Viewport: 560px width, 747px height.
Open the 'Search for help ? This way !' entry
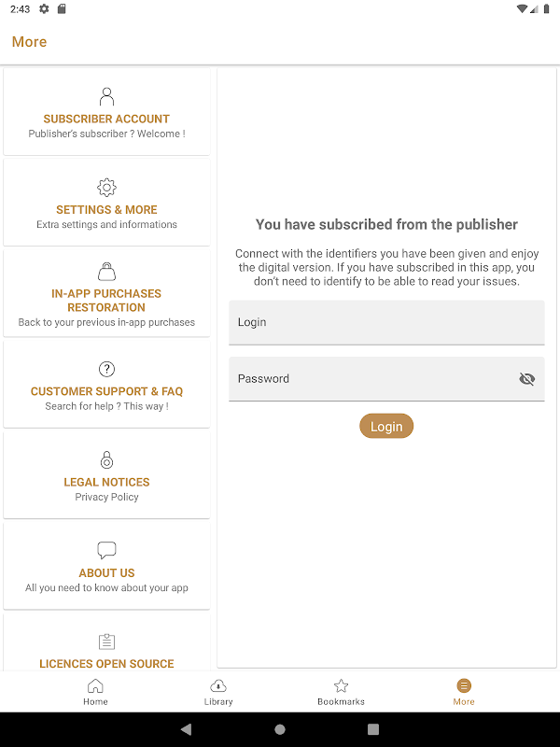point(106,406)
